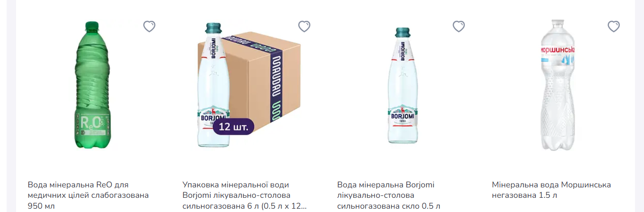The width and height of the screenshot is (644, 212).
Task: Click the cap of the Моршинська bottle
Action: 558,22
